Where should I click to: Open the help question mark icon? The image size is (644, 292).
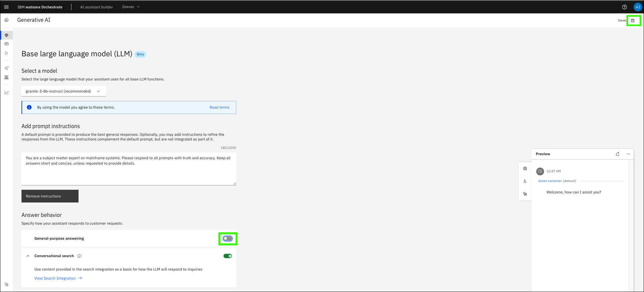coord(625,7)
